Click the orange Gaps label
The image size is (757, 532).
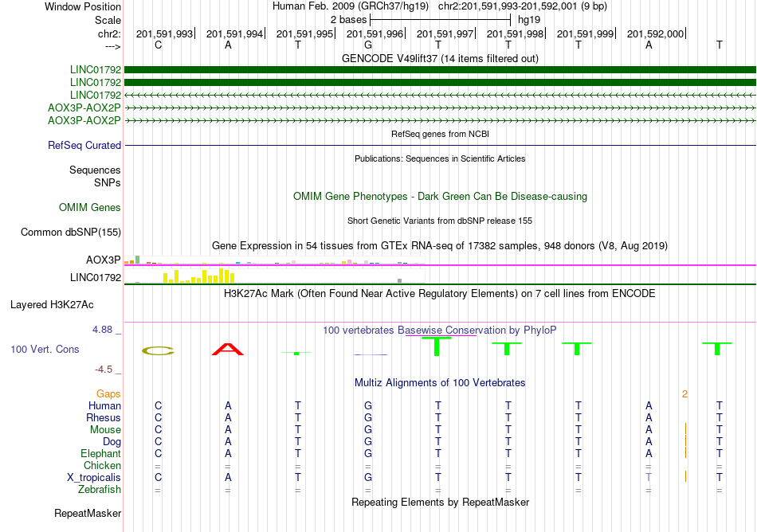coord(108,394)
